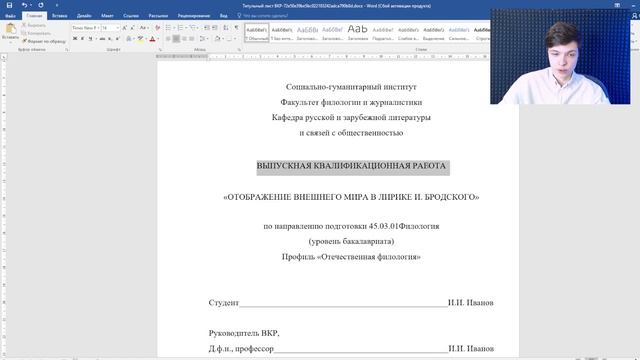Open the Буфер обмена dialog launcher
The image size is (640, 360).
click(67, 49)
